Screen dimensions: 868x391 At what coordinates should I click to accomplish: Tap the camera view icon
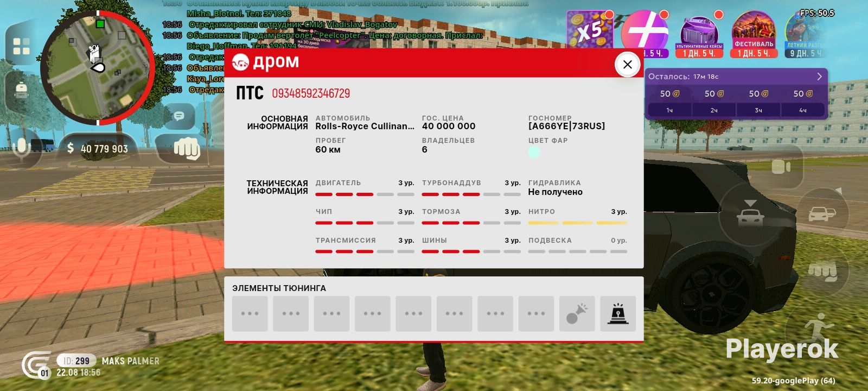[781, 167]
